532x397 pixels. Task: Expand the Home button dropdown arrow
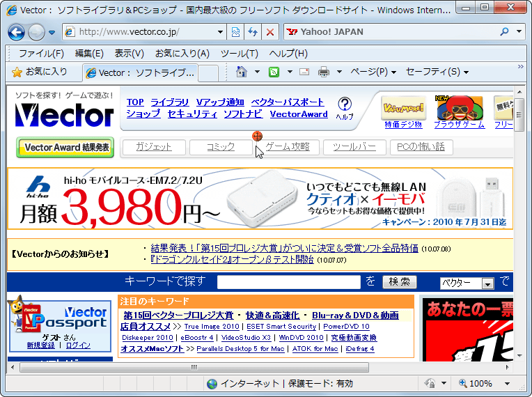click(x=257, y=72)
